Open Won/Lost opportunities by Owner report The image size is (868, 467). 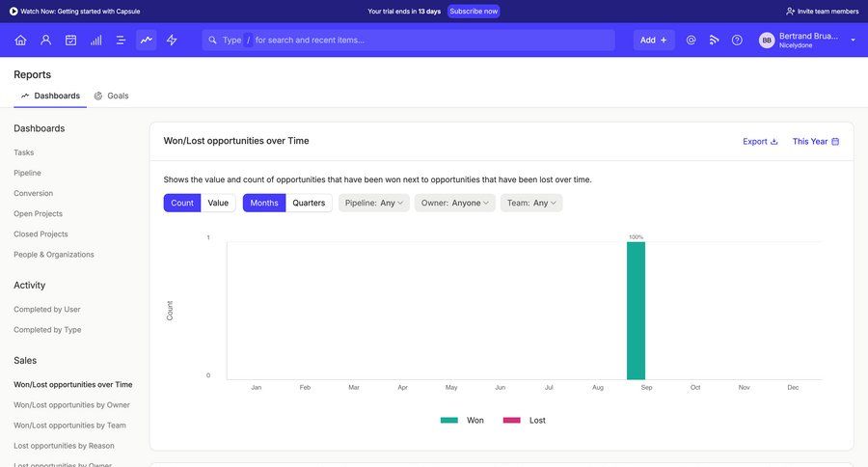[x=71, y=405]
